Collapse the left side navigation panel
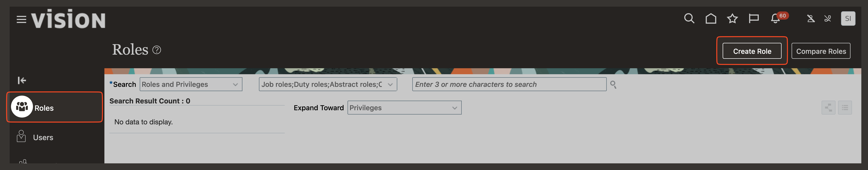Viewport: 868px width, 170px height. pyautogui.click(x=22, y=80)
